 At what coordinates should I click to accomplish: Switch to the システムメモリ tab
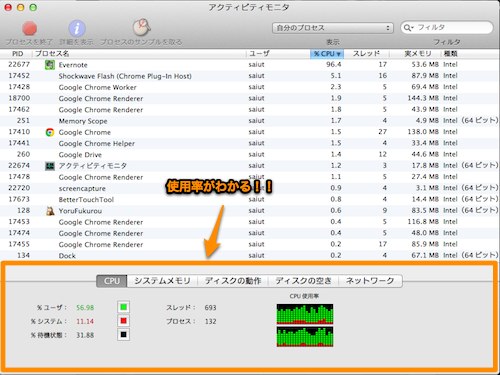pyautogui.click(x=162, y=281)
